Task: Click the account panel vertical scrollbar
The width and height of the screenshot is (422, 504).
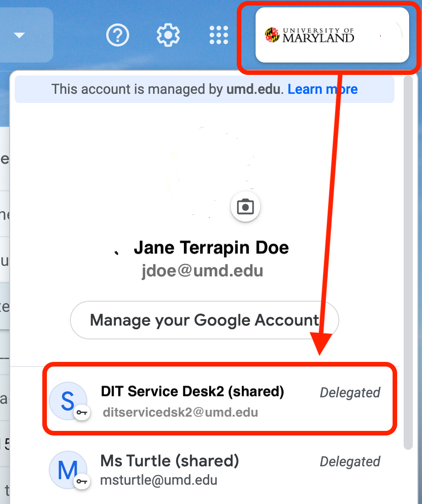Action: coord(408,262)
